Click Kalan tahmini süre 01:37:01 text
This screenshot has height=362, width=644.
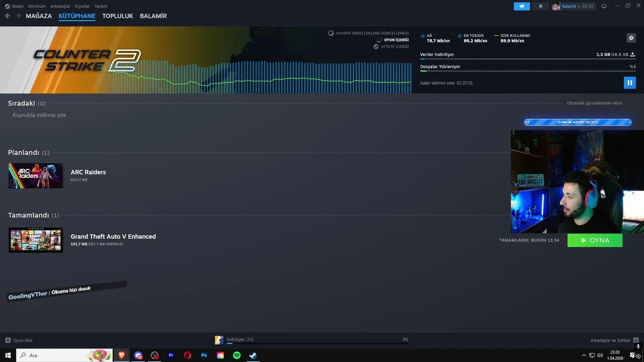pyautogui.click(x=446, y=83)
